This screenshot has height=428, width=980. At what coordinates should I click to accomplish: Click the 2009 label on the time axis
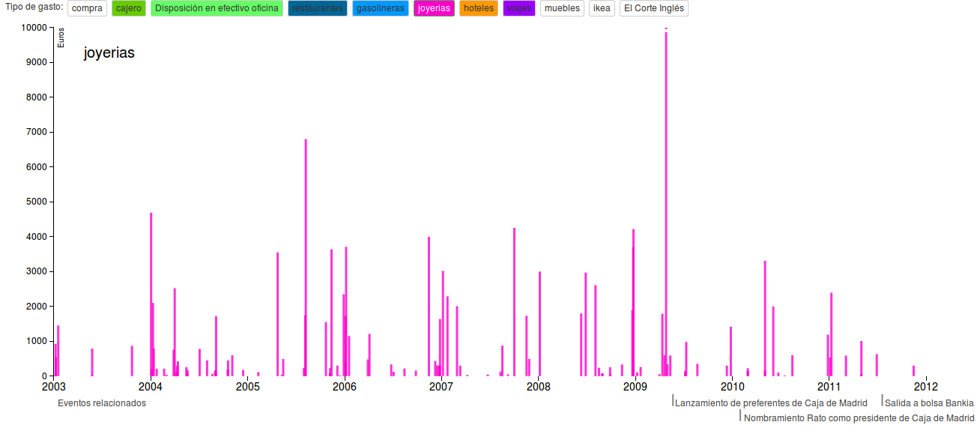tap(635, 388)
